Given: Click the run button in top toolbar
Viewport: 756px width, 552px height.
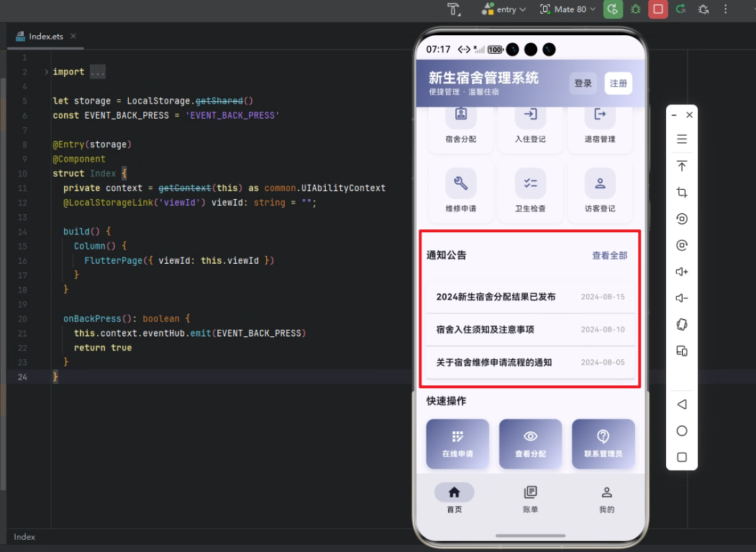Looking at the screenshot, I should pos(613,9).
